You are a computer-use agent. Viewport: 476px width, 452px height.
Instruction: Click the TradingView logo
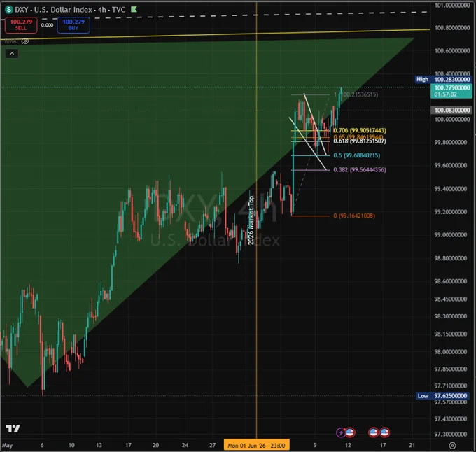(13, 428)
